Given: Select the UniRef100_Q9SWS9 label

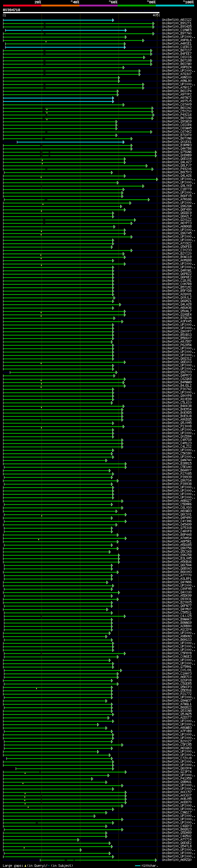Looking at the screenshot, I should click(177, 121).
